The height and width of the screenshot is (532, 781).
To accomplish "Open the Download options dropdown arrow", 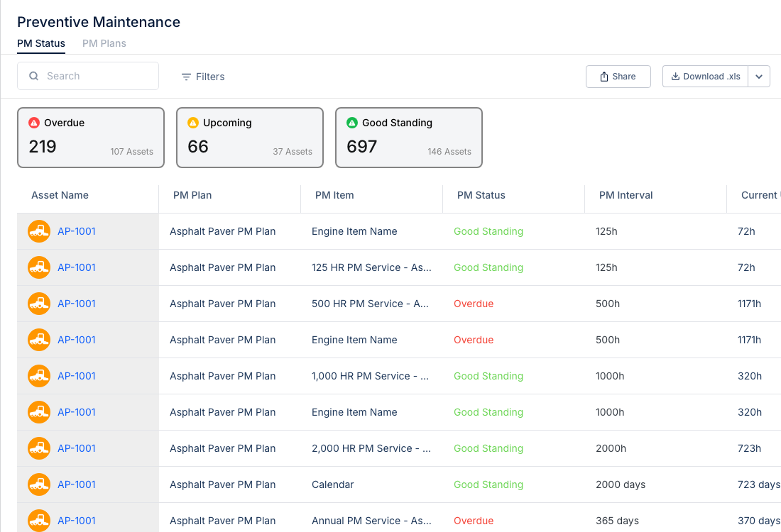I will (x=759, y=77).
